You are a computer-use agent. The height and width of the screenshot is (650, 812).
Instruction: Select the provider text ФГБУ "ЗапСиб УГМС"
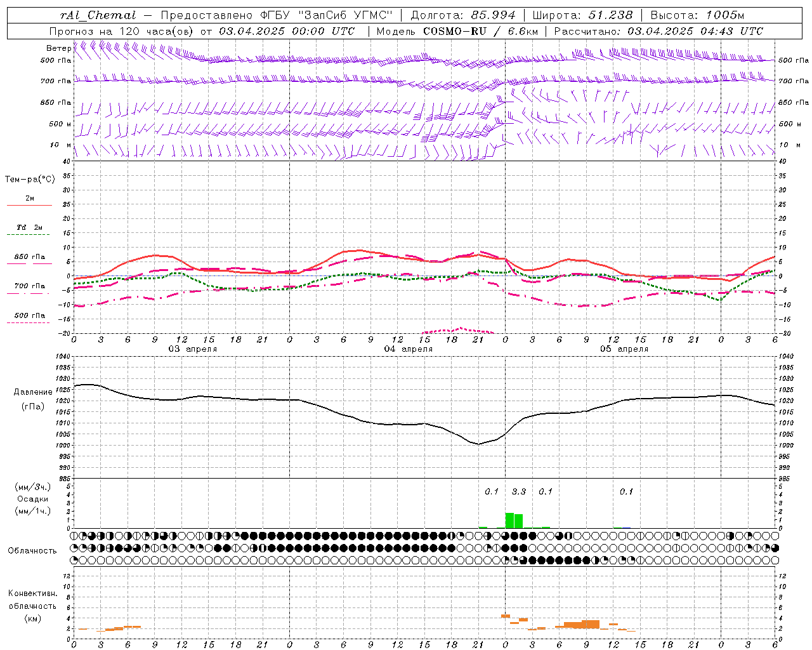pos(327,15)
